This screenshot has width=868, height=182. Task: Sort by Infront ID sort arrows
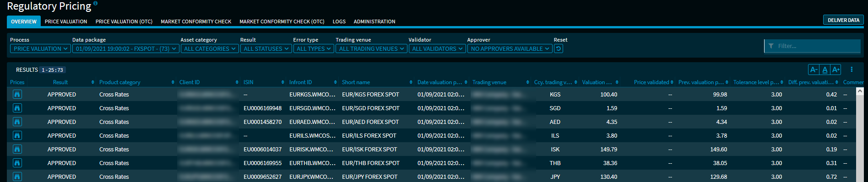click(x=336, y=82)
